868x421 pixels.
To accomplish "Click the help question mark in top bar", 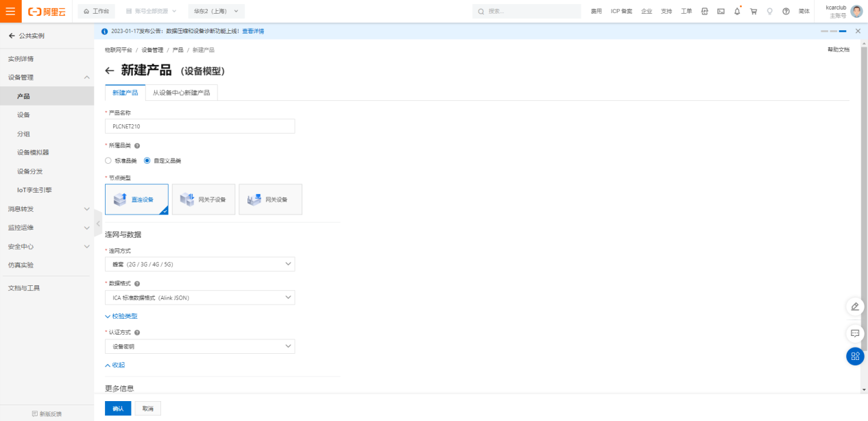I will [x=786, y=12].
